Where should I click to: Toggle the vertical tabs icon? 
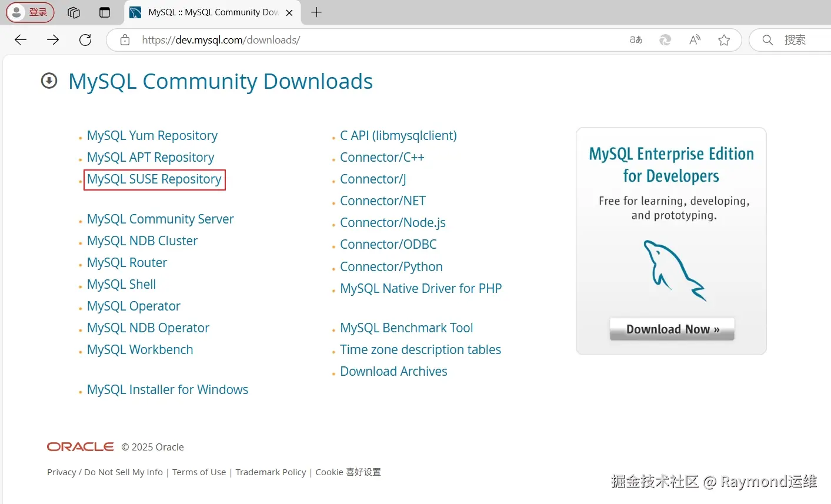pos(105,12)
